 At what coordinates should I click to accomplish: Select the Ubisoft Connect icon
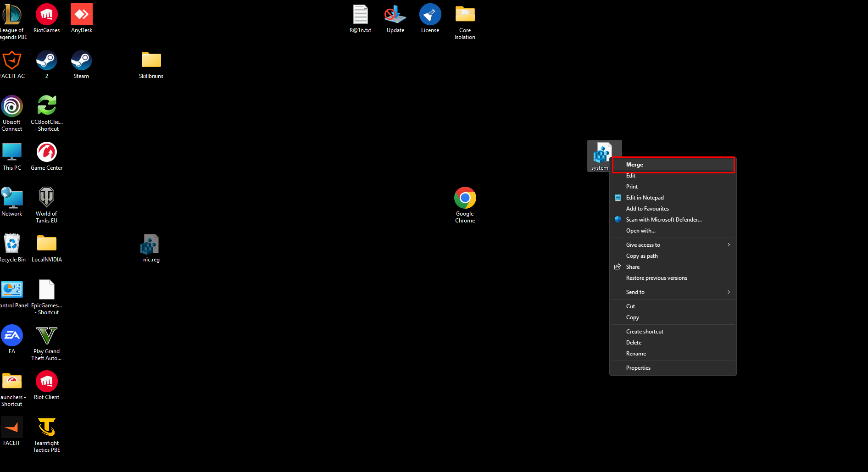12,113
